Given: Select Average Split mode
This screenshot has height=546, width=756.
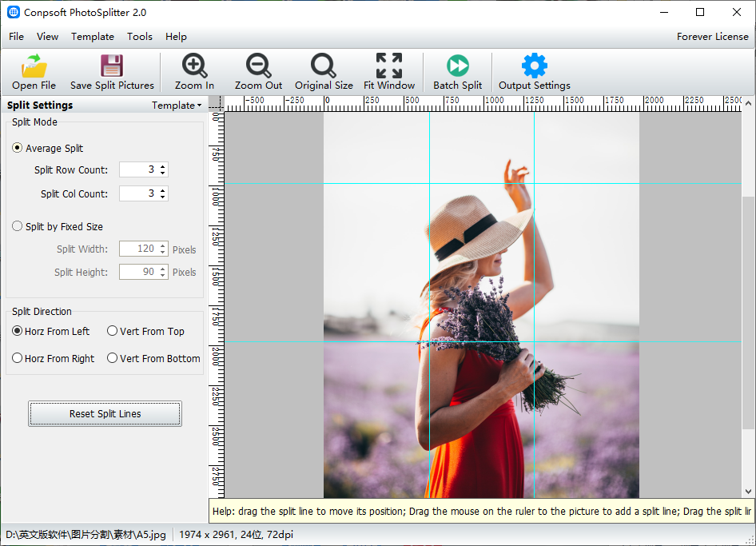Looking at the screenshot, I should click(x=17, y=148).
